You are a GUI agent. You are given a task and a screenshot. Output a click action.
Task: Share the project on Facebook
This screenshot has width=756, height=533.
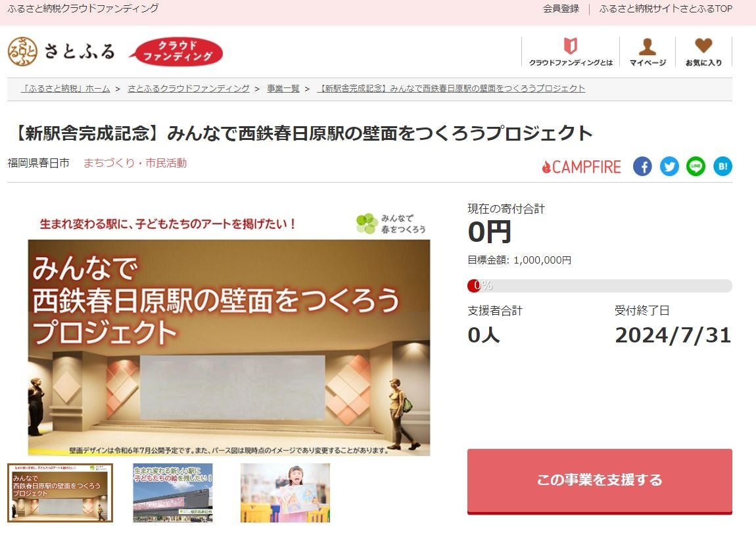pyautogui.click(x=642, y=167)
